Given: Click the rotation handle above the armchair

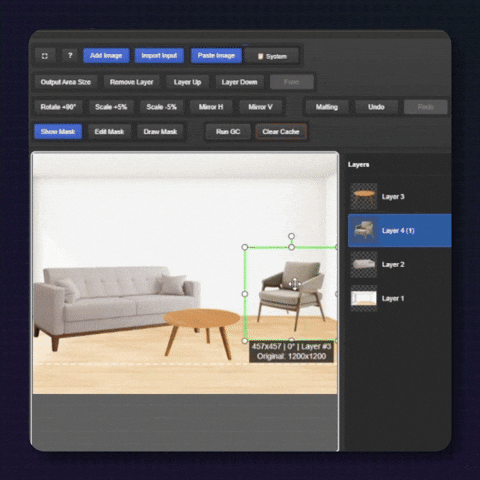Looking at the screenshot, I should (x=291, y=236).
